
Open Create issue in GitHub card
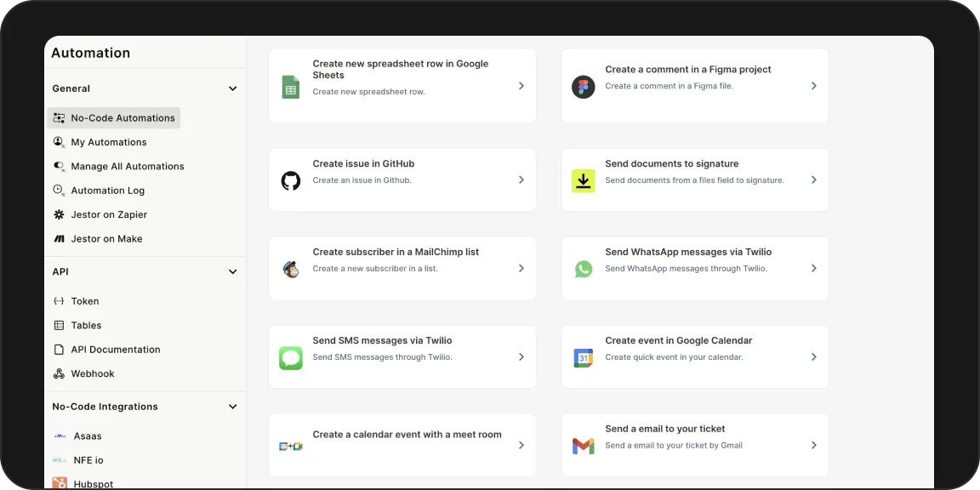pyautogui.click(x=402, y=180)
